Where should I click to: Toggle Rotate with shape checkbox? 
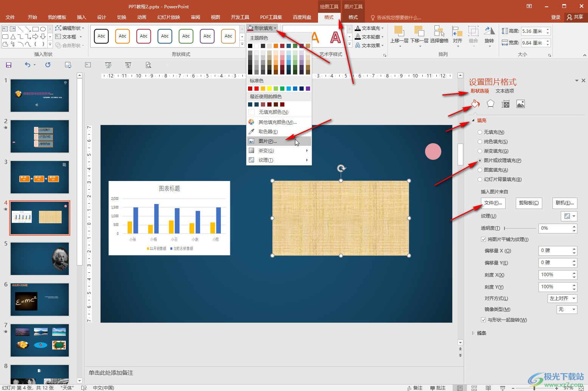pyautogui.click(x=483, y=320)
